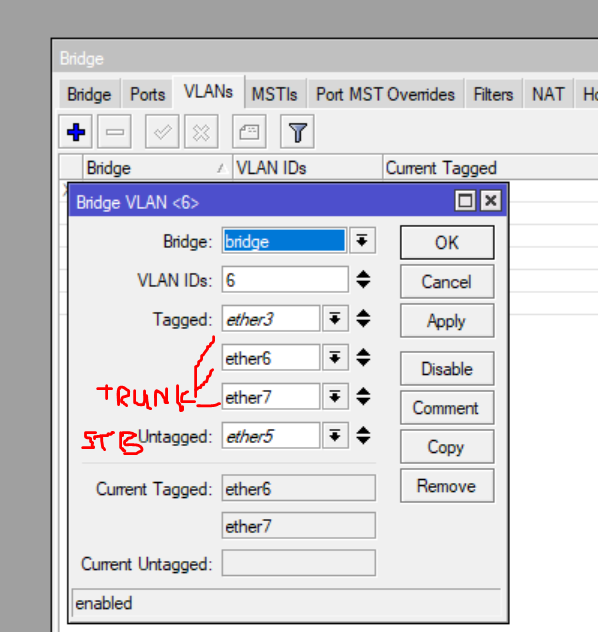Click up/down arrows beside Tagged ether3

click(x=363, y=319)
